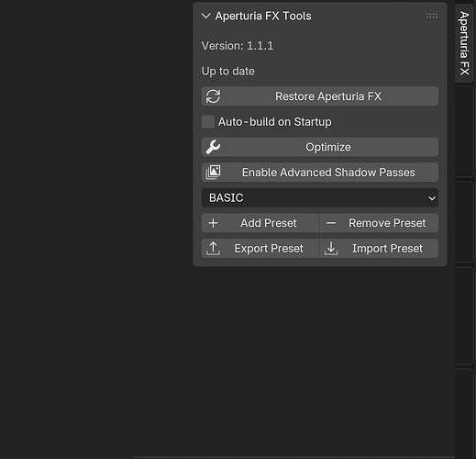This screenshot has height=459, width=476.
Task: Click the upload arrow icon on Export Preset
Action: point(213,248)
